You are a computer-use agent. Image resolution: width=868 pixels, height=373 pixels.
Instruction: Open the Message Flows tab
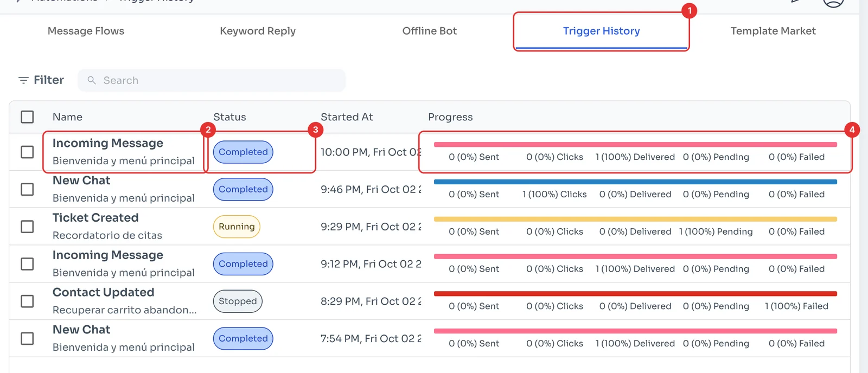(x=86, y=31)
